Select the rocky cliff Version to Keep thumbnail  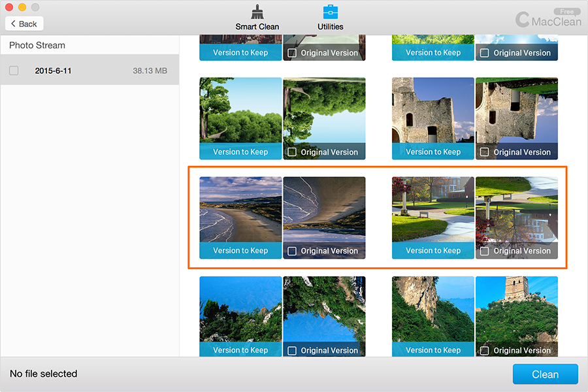pos(433,309)
